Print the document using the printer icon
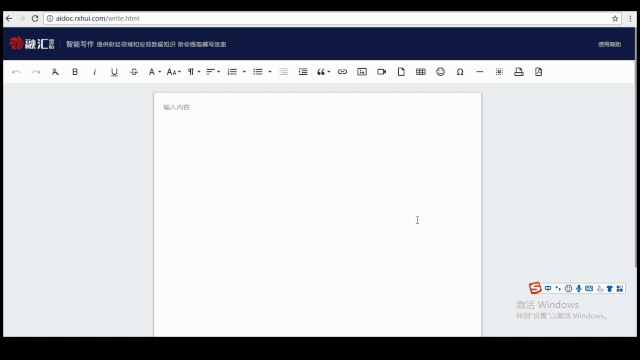Image resolution: width=640 pixels, height=360 pixels. 518,72
